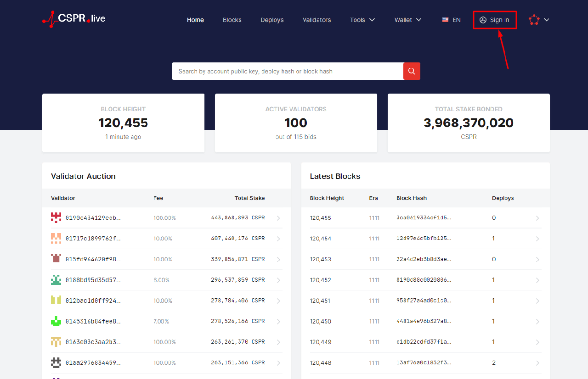Open arrow for block 120,452 row
The image size is (588, 379).
537,280
